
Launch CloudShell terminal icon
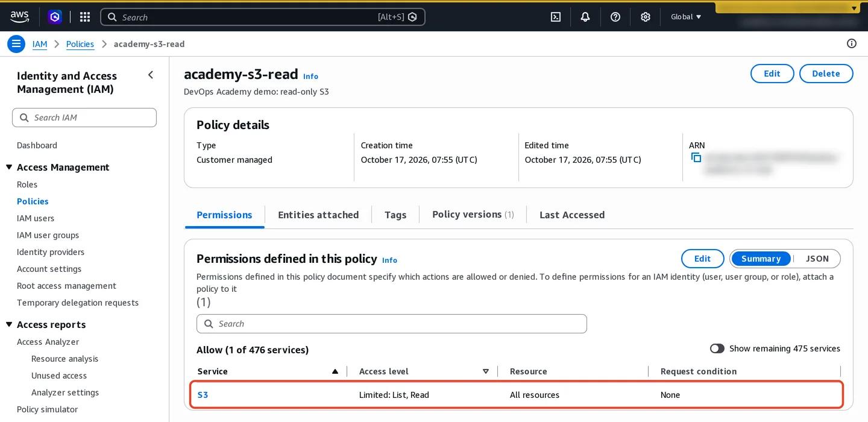556,17
